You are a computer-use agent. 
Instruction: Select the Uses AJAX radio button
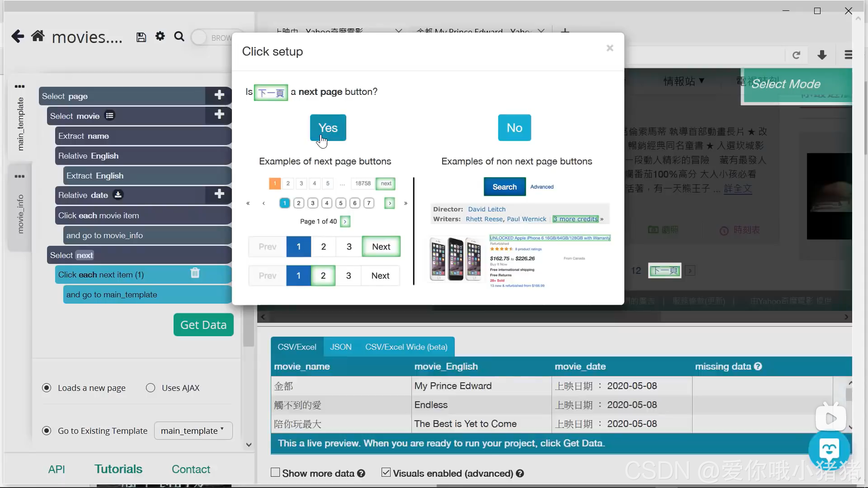click(151, 388)
